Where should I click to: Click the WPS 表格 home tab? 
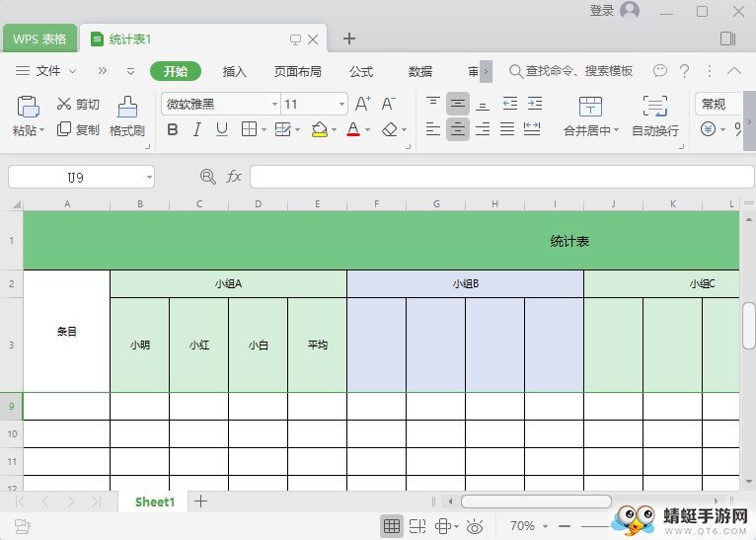[x=39, y=39]
